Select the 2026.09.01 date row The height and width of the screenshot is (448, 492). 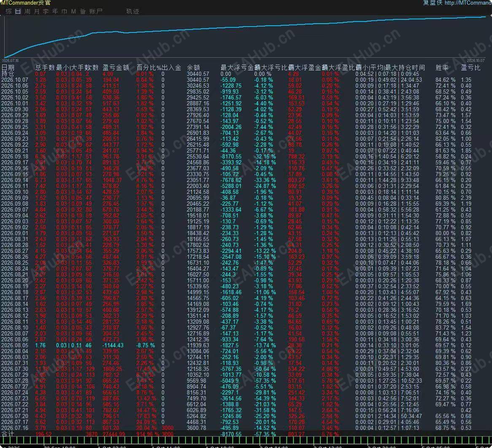click(15, 233)
